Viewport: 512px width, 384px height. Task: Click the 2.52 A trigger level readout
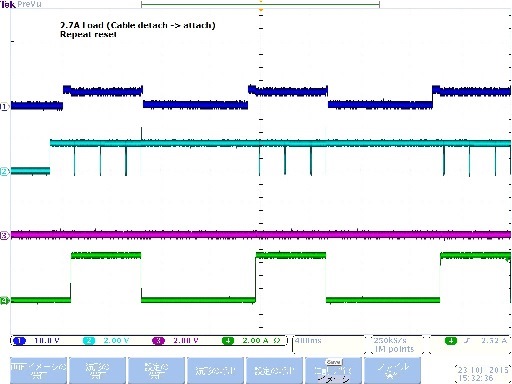[x=494, y=341]
